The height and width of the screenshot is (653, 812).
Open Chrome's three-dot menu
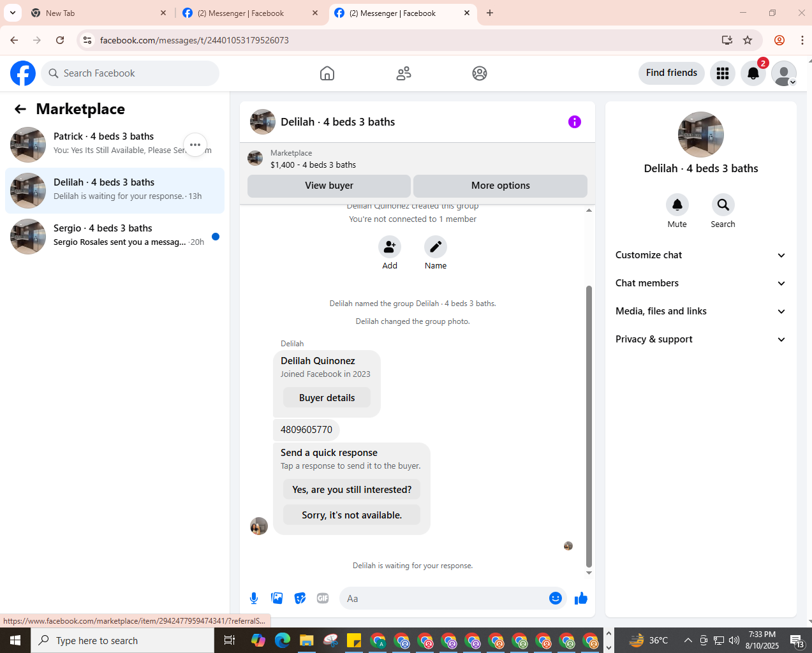click(x=802, y=40)
